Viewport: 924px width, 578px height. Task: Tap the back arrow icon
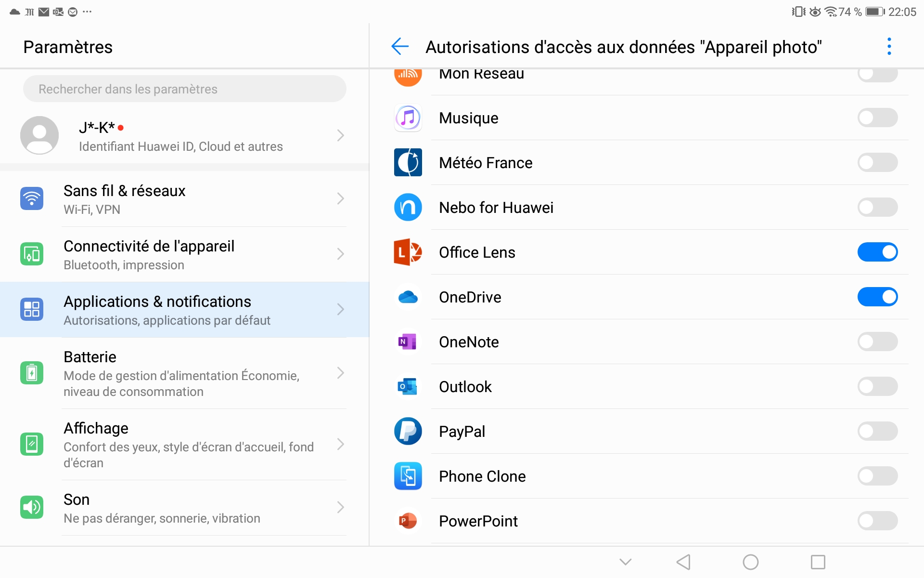[400, 47]
